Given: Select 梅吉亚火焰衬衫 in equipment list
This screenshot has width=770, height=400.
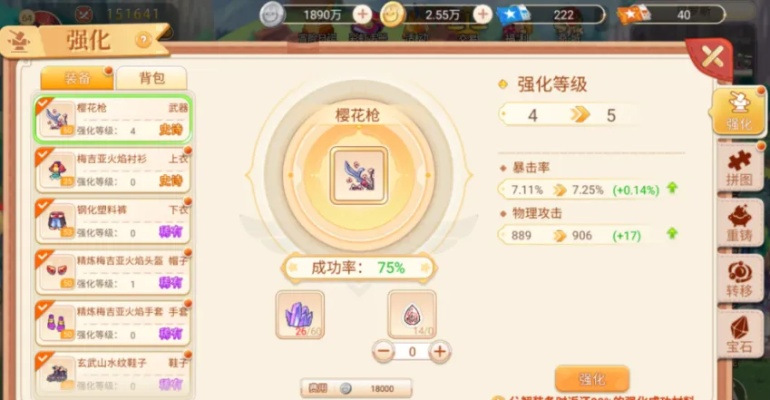Looking at the screenshot, I should click(x=113, y=170).
